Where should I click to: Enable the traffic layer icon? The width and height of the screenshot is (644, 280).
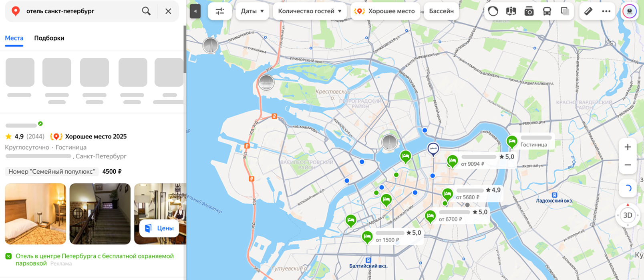tap(493, 11)
